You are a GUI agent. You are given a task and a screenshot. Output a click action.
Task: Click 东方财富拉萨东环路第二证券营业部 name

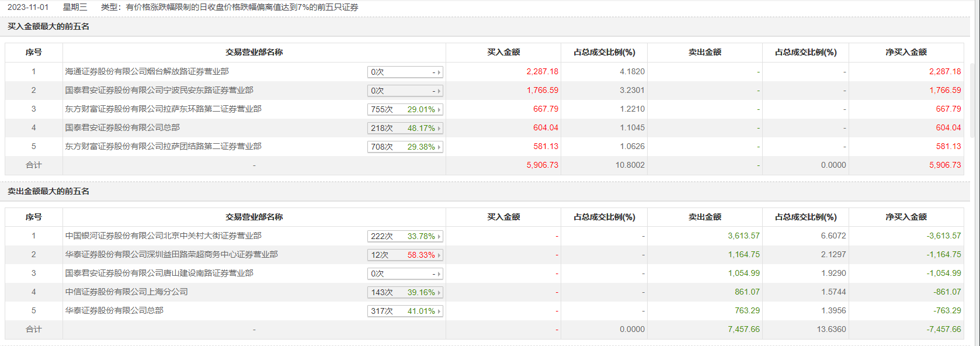tap(163, 109)
